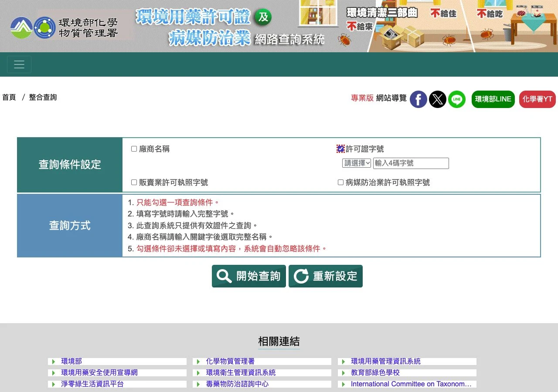
Task: Open the 環境部LINE green button
Action: point(493,99)
